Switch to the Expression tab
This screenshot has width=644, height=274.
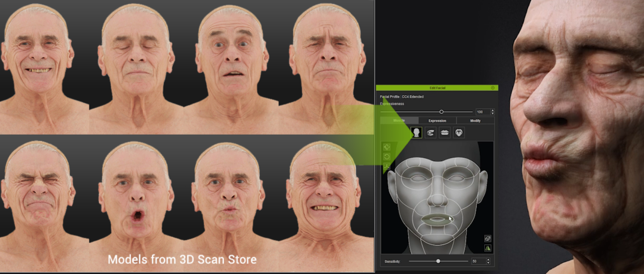tap(437, 121)
